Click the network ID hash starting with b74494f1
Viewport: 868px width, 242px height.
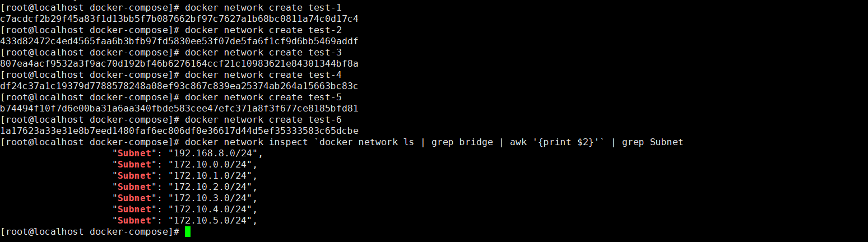[x=179, y=109]
